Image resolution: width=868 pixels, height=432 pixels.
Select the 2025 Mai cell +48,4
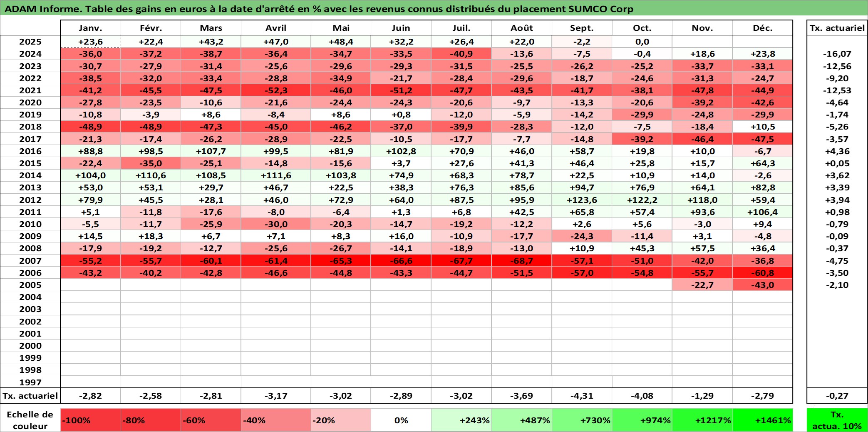[x=341, y=42]
